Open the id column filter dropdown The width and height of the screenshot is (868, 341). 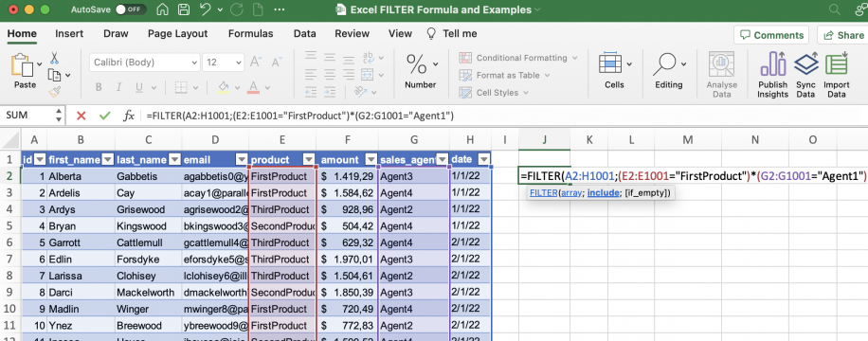40,160
